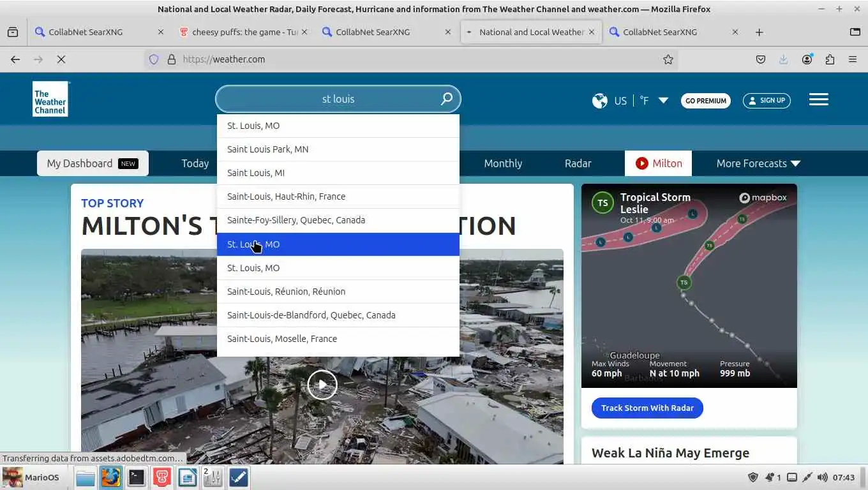The width and height of the screenshot is (868, 490).
Task: Launch the terminal from the taskbar
Action: click(137, 477)
